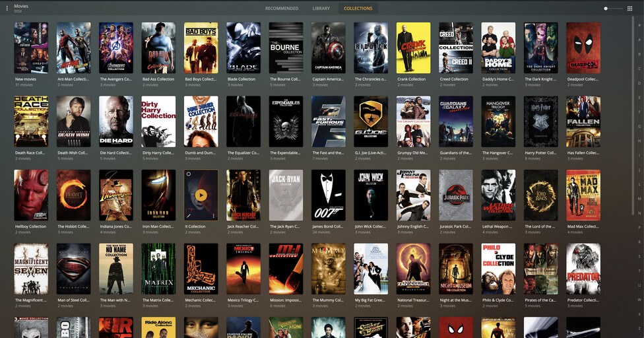644x338 pixels.
Task: Open the New movies poster
Action: [31, 48]
